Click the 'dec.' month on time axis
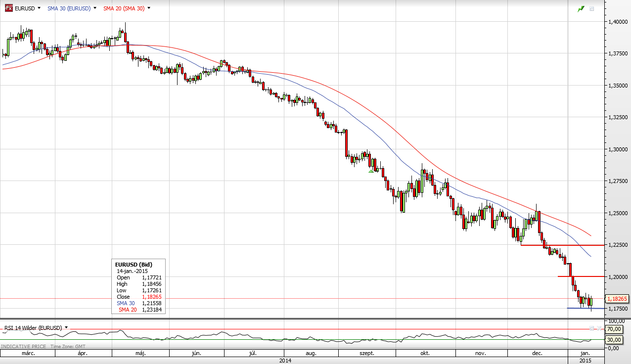This screenshot has height=364, width=631. pos(538,354)
